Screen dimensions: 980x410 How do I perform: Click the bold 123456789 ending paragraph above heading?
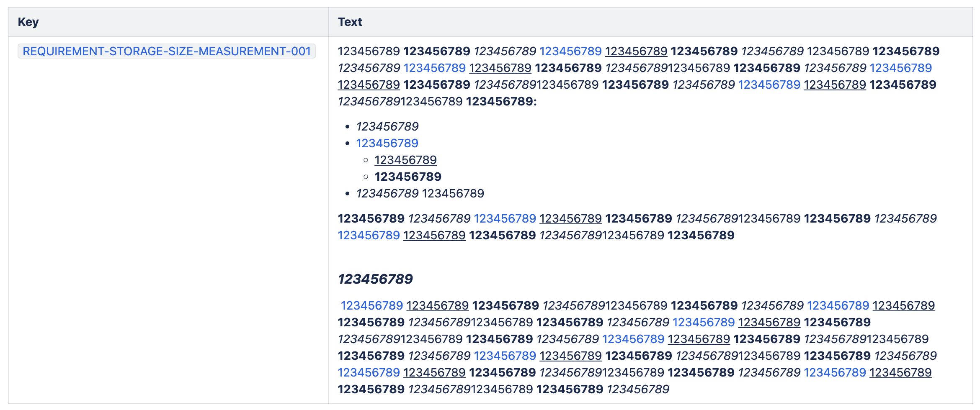click(701, 235)
